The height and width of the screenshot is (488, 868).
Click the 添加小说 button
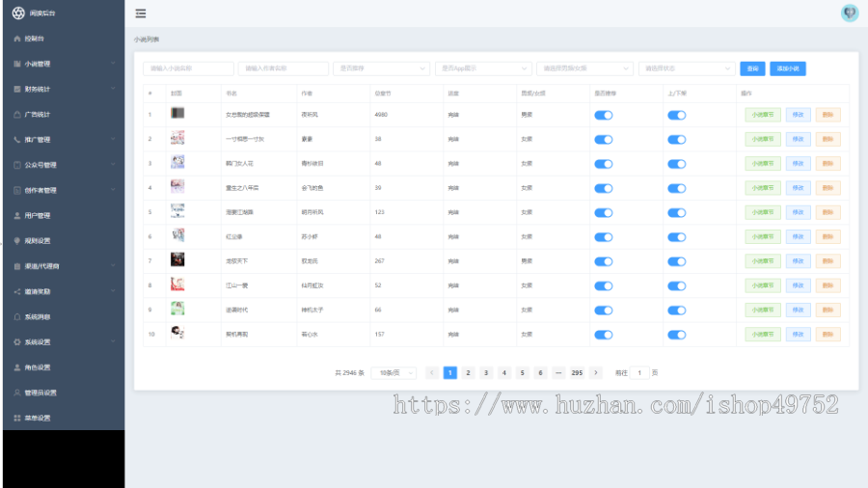tap(788, 68)
